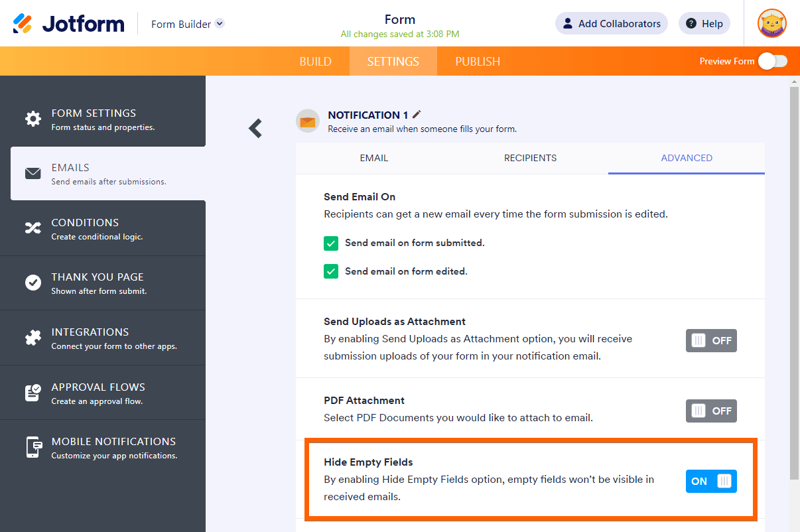The width and height of the screenshot is (800, 532).
Task: Expand the Form Builder dropdown
Action: pos(220,24)
